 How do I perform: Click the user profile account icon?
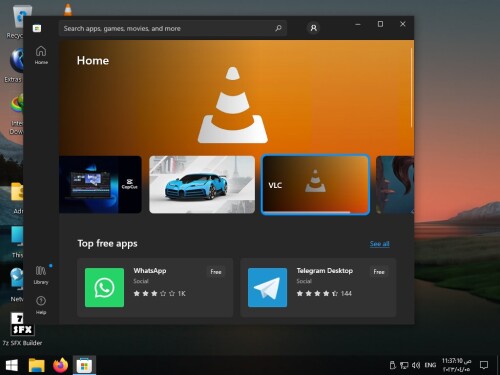tap(313, 28)
